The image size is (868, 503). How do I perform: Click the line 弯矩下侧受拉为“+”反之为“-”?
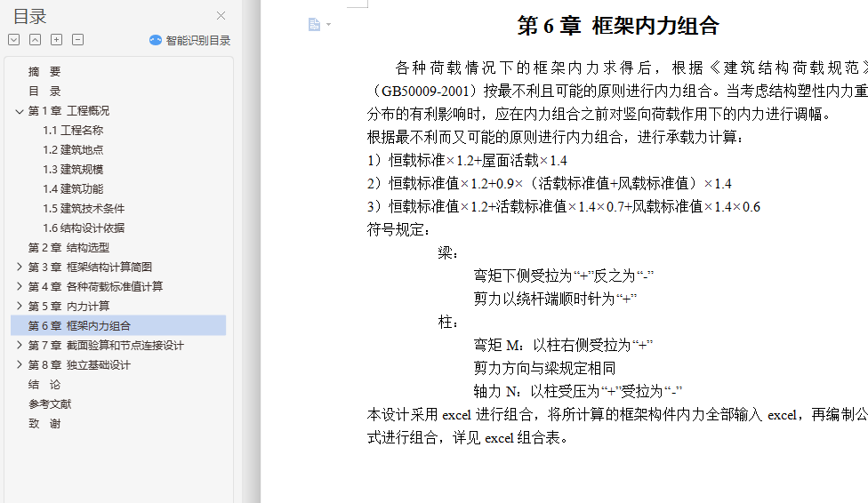click(564, 275)
